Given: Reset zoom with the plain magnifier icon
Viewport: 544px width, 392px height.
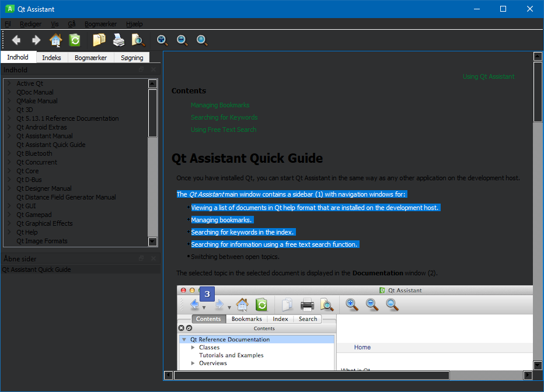Looking at the screenshot, I should [202, 40].
